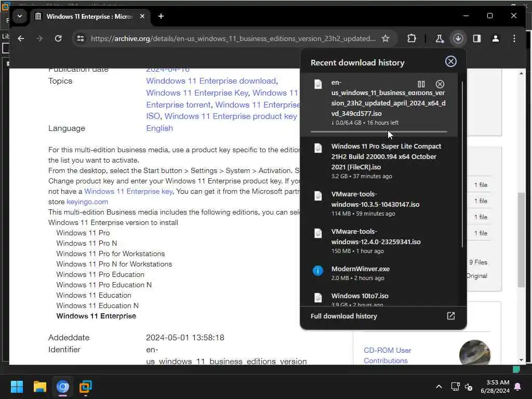Click file icon of Windows 11 Pro Super Lite

[x=318, y=148]
